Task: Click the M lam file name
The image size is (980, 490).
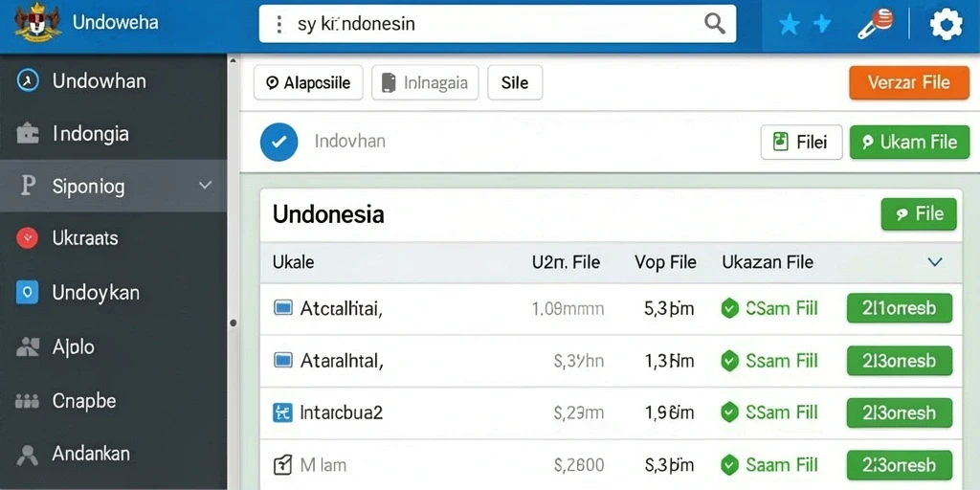Action: coord(323,465)
